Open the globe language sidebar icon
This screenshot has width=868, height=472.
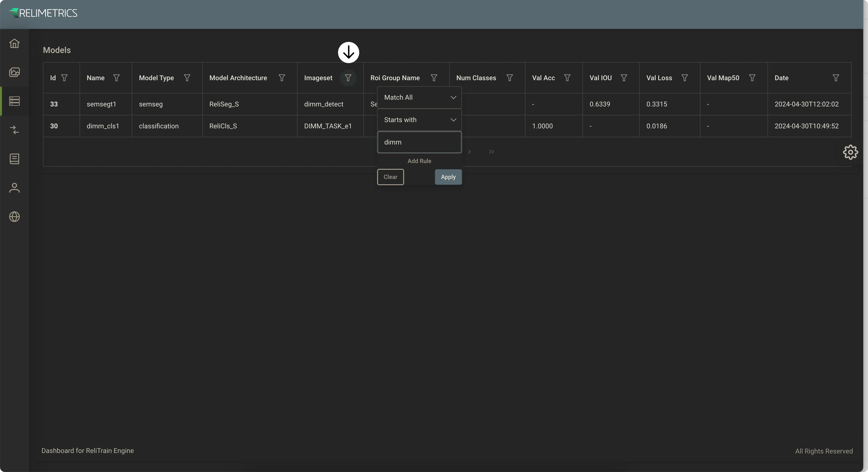coord(14,217)
